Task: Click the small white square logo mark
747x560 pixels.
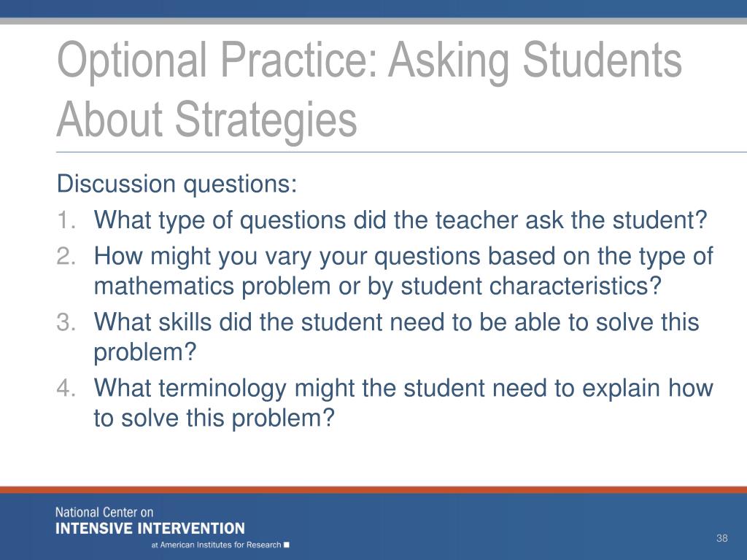Action: (x=286, y=545)
